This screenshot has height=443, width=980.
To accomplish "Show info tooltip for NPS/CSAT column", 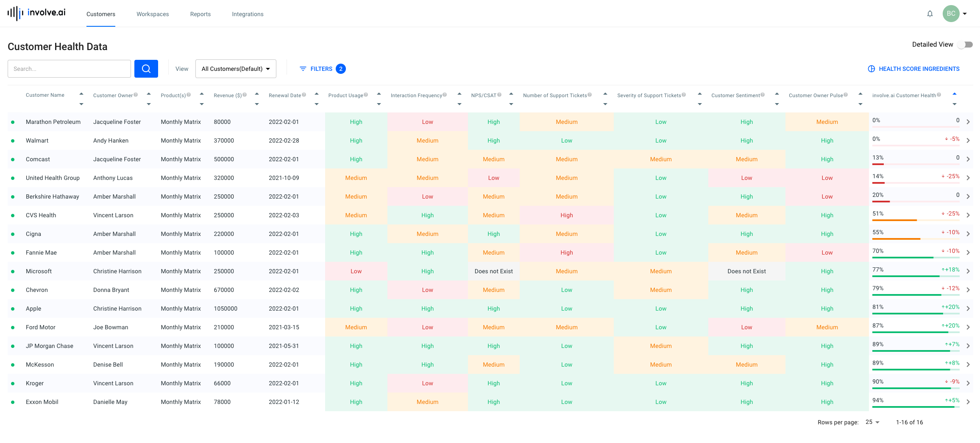I will tap(499, 95).
